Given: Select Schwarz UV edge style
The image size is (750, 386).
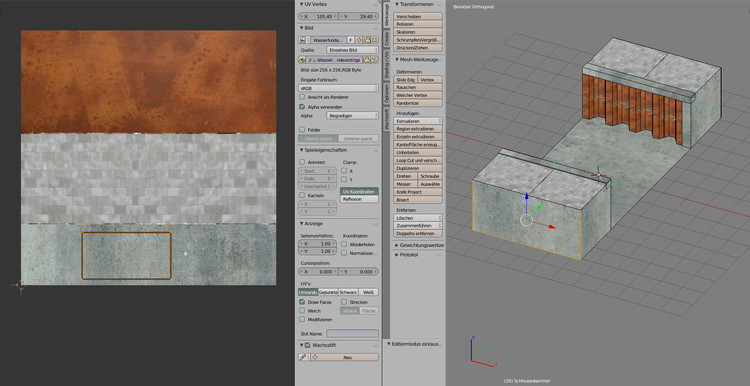Looking at the screenshot, I should pyautogui.click(x=348, y=292).
